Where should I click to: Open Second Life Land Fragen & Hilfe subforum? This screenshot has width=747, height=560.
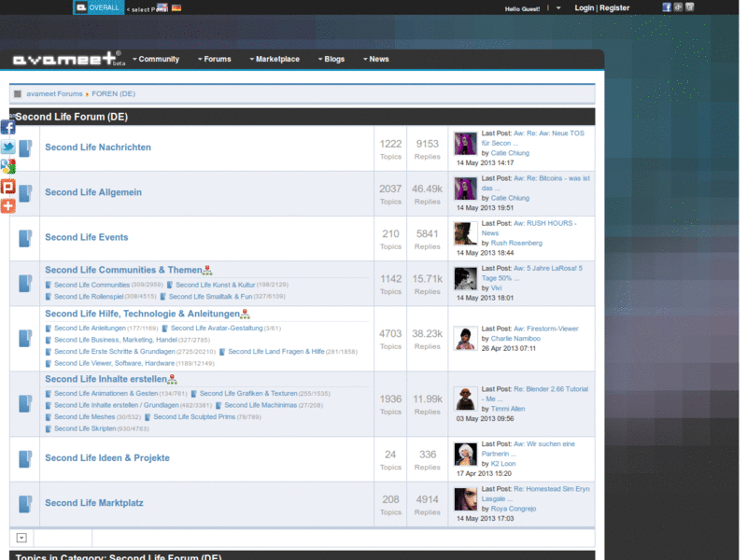[276, 352]
